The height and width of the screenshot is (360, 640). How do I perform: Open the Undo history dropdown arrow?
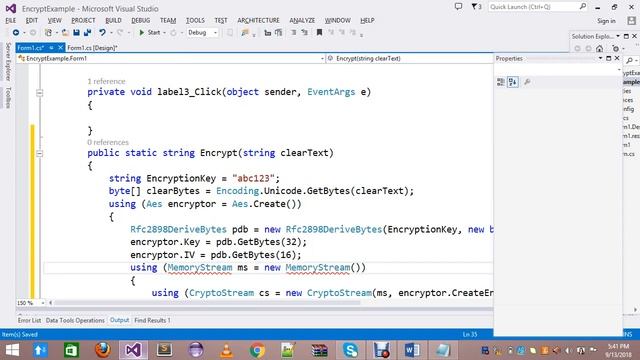[x=111, y=33]
